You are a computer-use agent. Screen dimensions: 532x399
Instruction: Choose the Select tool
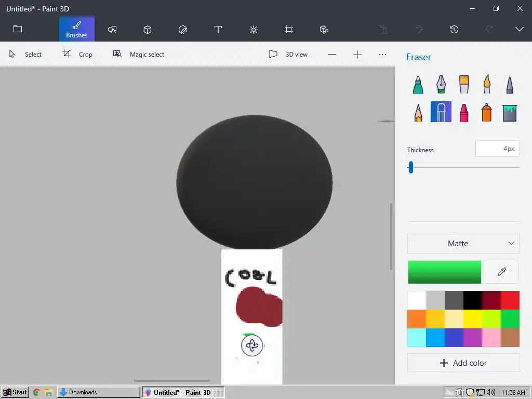[x=25, y=54]
